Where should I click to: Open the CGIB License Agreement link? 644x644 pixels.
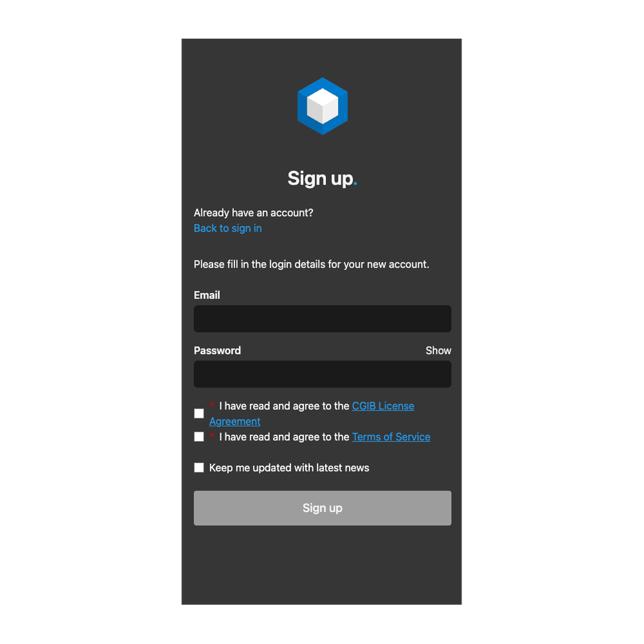pos(383,406)
